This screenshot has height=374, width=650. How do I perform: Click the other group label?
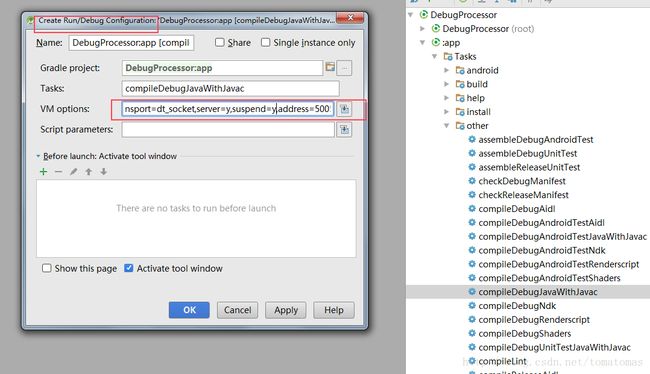[477, 126]
